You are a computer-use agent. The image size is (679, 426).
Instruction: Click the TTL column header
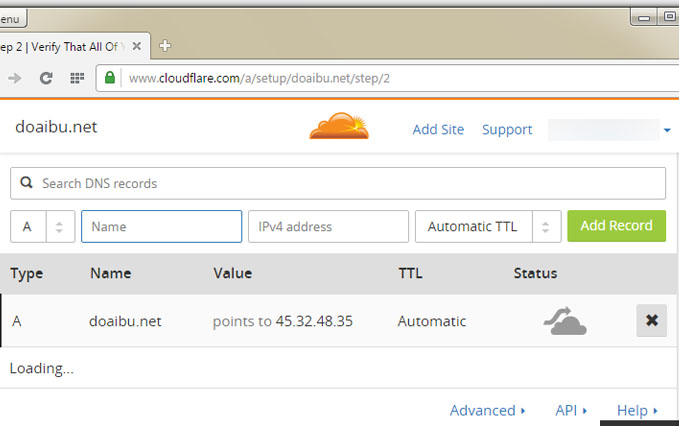click(410, 273)
